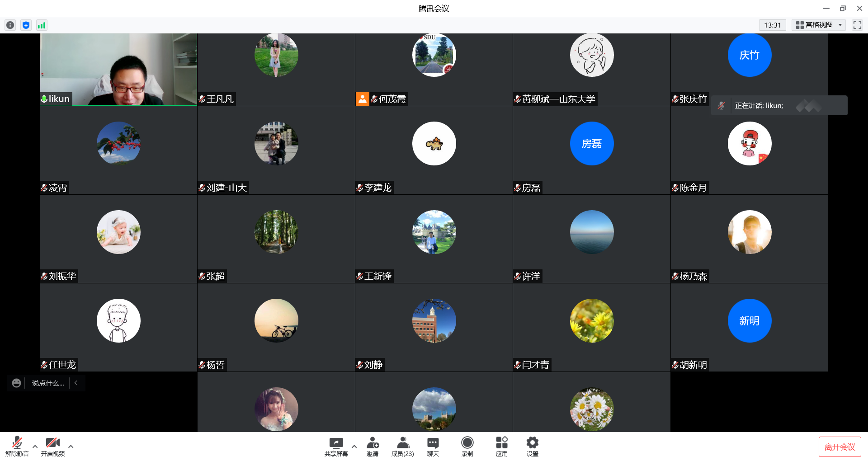Select likun's video thumbnail
This screenshot has width=868, height=461.
(118, 69)
